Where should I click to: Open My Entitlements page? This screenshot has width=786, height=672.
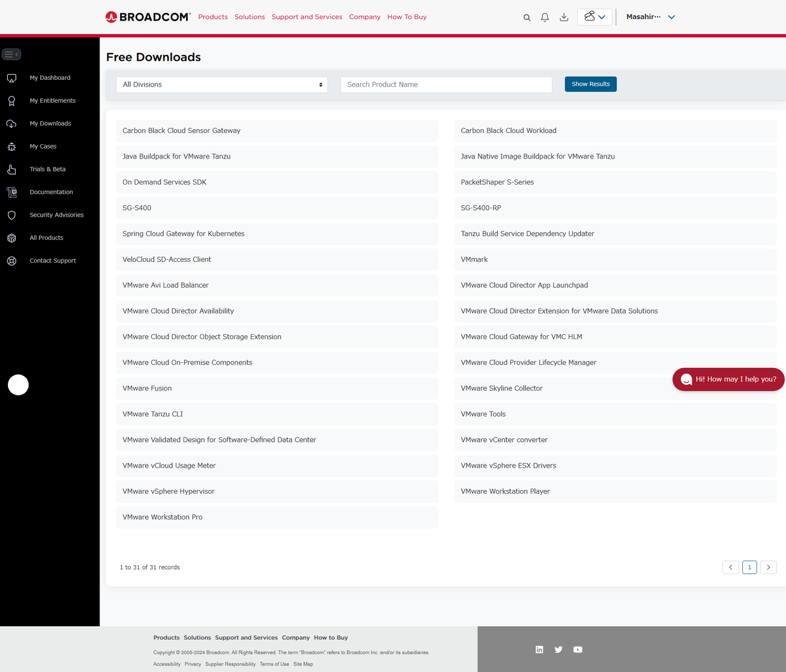pos(52,101)
